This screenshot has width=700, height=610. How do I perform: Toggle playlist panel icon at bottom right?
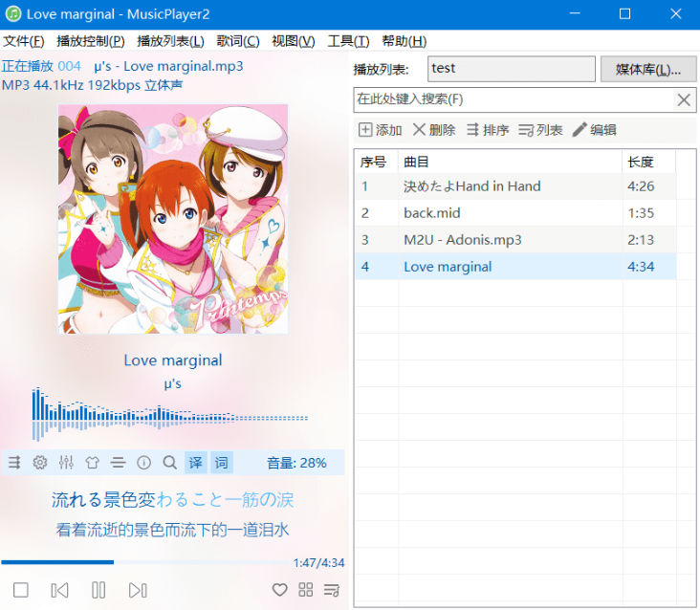(x=331, y=590)
